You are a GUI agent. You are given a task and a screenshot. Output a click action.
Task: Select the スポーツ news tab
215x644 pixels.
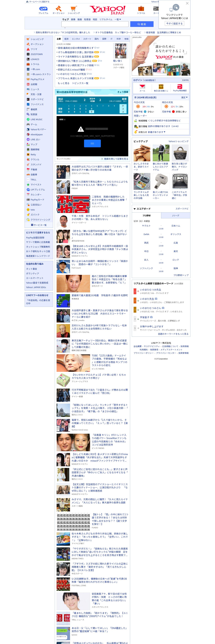[87, 39]
